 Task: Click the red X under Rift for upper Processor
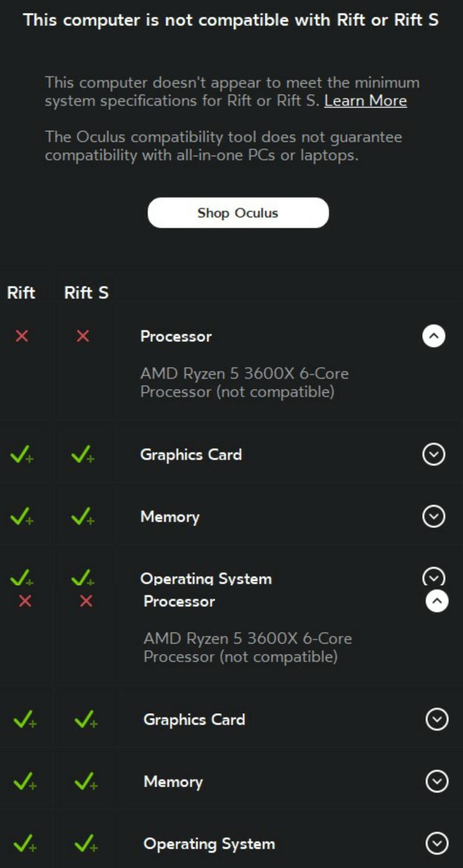pos(22,336)
